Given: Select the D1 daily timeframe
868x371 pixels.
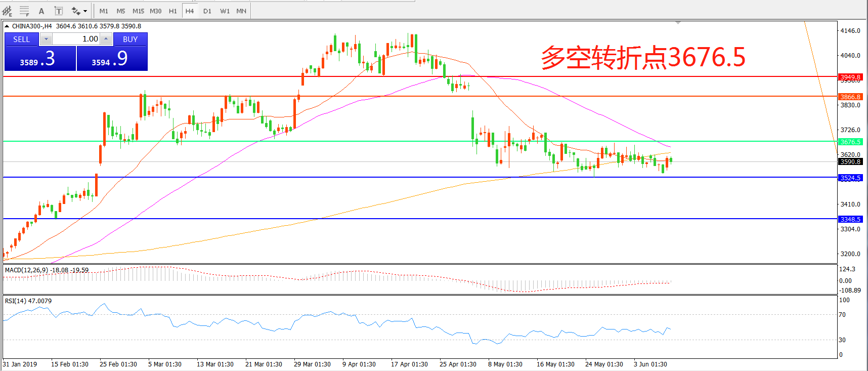Looking at the screenshot, I should point(207,11).
